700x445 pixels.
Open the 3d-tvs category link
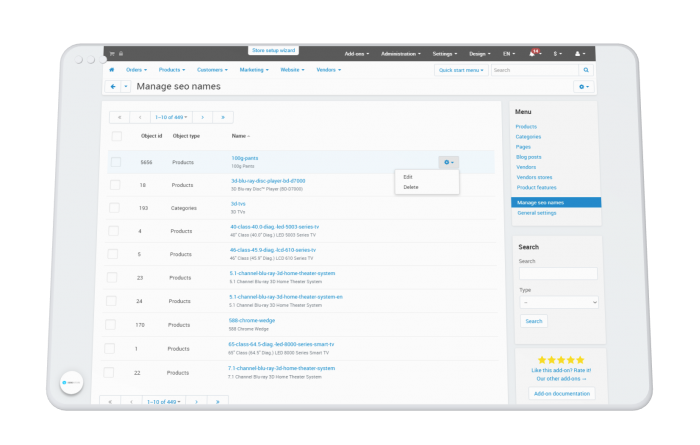tap(238, 204)
